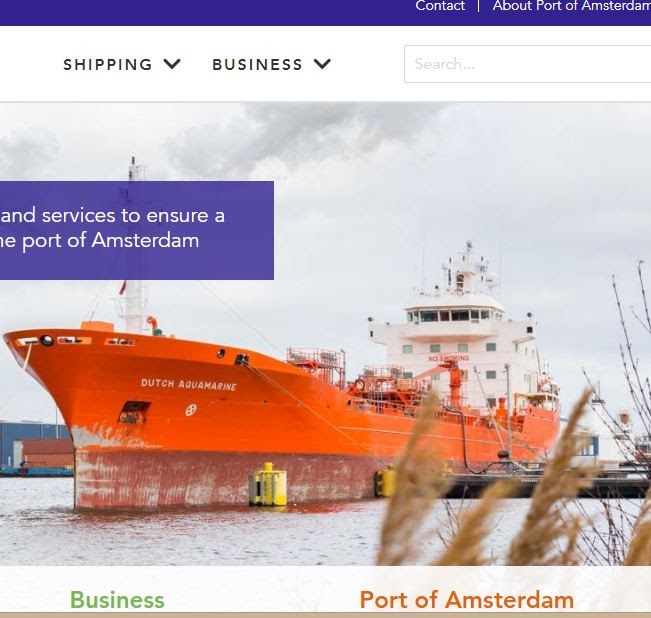Screen dimensions: 651x618
Task: Click the round emblem below ship name
Action: 191,410
